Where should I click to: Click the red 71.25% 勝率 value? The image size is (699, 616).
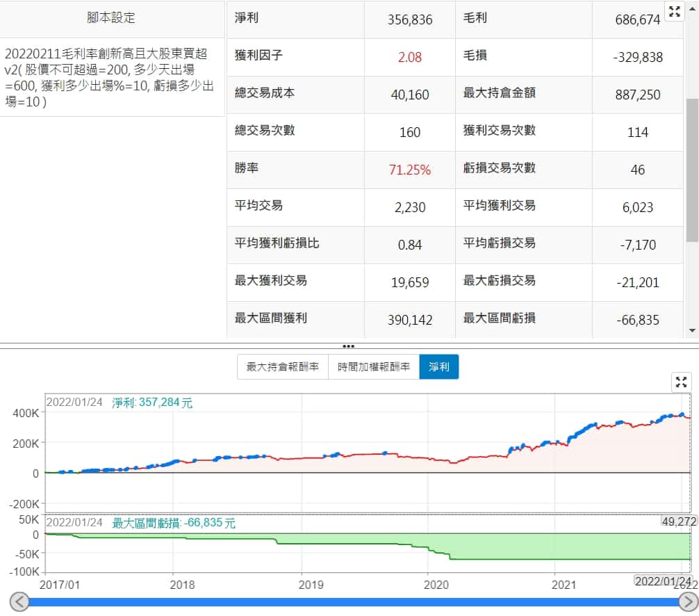(410, 170)
